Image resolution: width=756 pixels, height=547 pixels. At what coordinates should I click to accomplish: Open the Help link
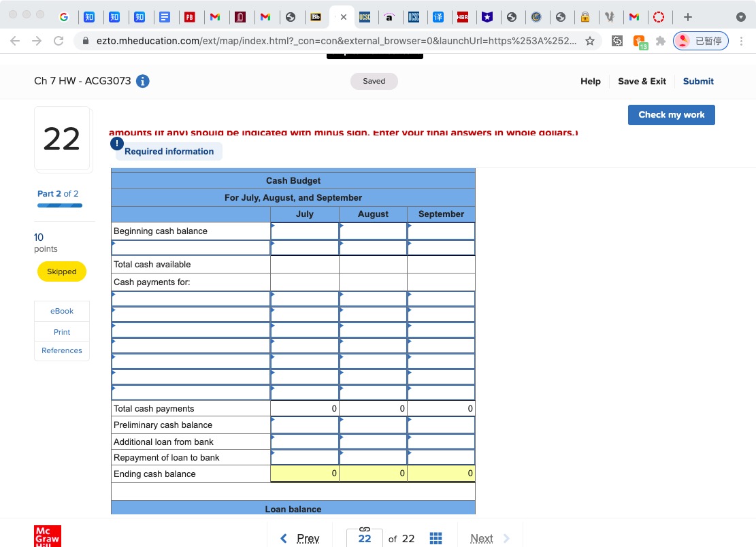coord(590,81)
